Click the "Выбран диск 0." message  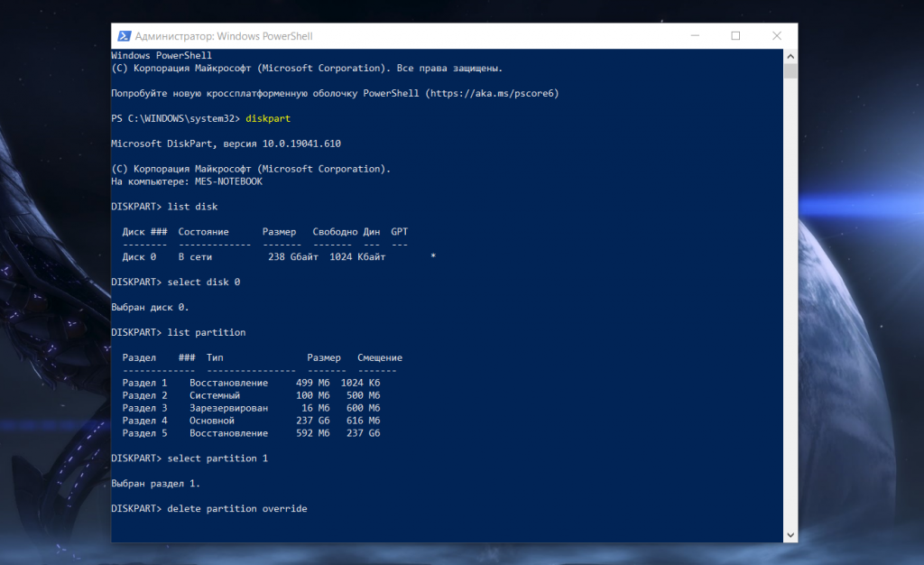point(151,308)
